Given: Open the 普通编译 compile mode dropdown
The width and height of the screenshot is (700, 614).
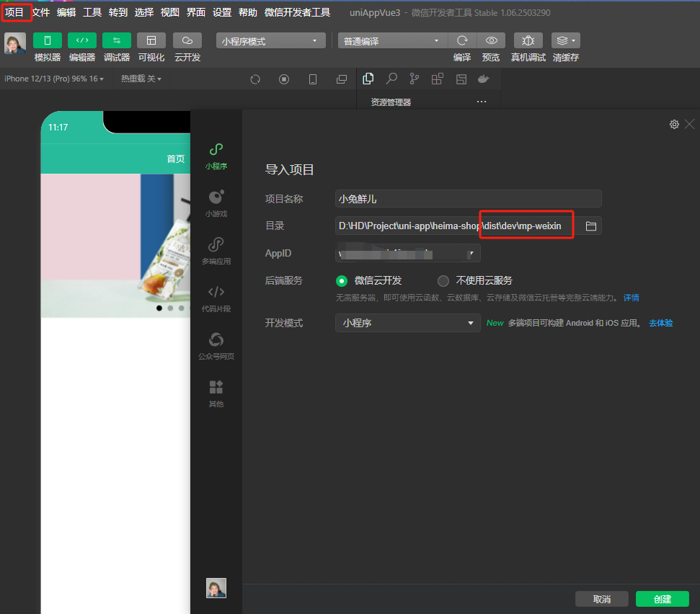Looking at the screenshot, I should 392,40.
